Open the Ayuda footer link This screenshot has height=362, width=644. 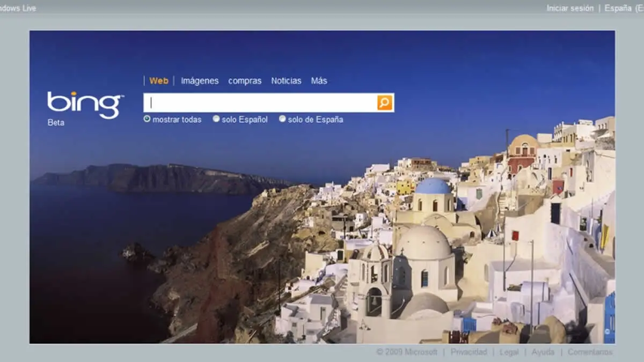543,352
